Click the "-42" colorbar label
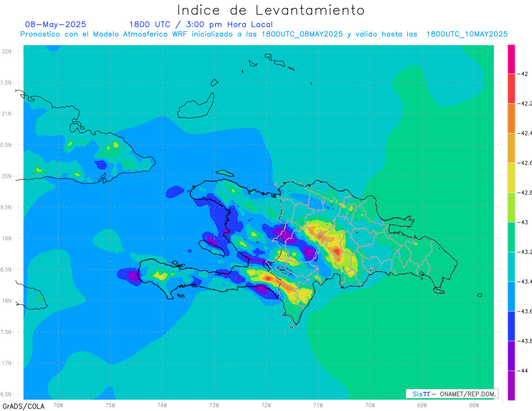Screen dimensions: 532x411 tap(523, 74)
